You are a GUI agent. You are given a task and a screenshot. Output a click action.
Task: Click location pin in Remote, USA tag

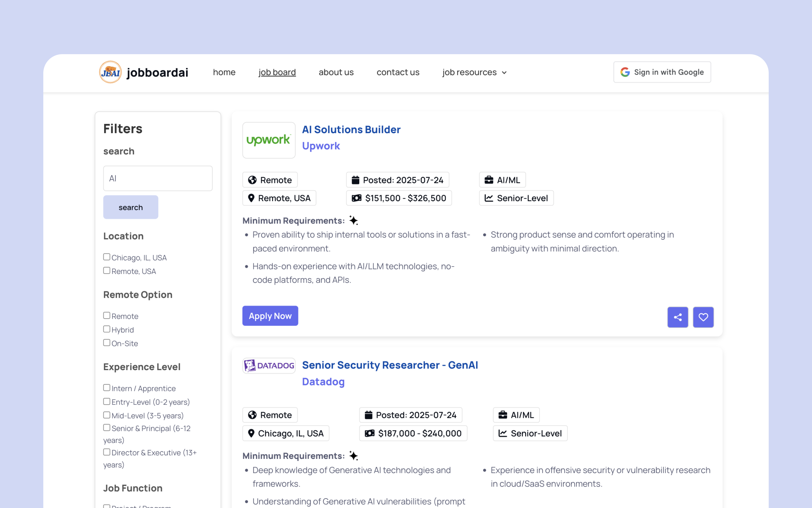pyautogui.click(x=251, y=198)
